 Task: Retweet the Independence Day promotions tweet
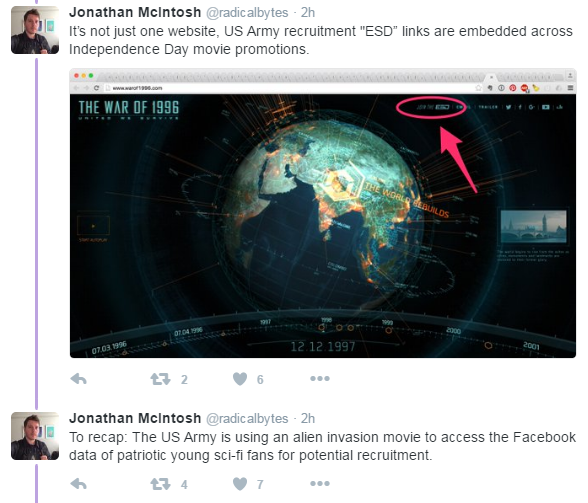160,379
